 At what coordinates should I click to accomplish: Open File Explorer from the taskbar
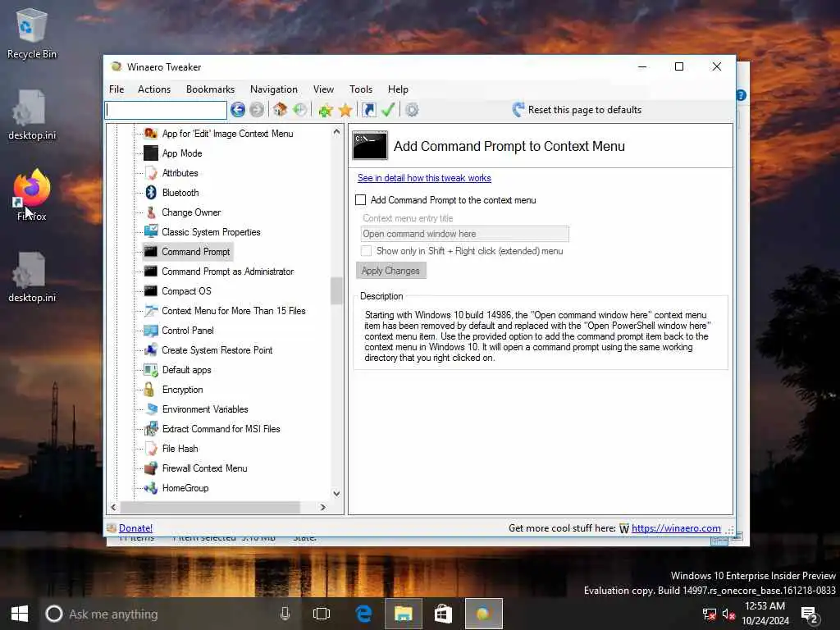click(x=403, y=614)
